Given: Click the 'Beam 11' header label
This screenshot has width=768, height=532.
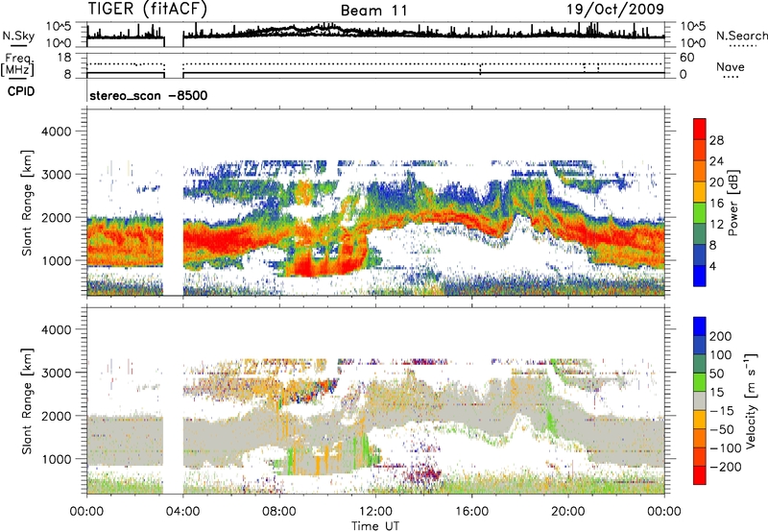Looking at the screenshot, I should click(373, 11).
